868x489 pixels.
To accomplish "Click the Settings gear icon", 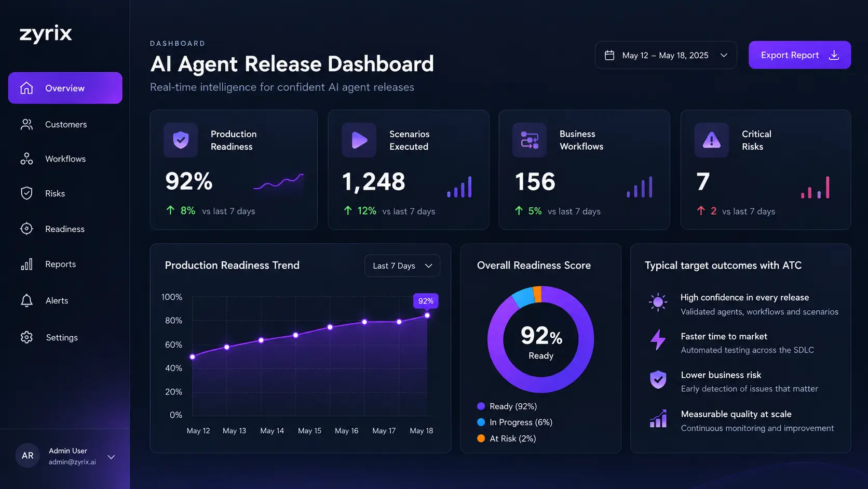I will pyautogui.click(x=26, y=337).
